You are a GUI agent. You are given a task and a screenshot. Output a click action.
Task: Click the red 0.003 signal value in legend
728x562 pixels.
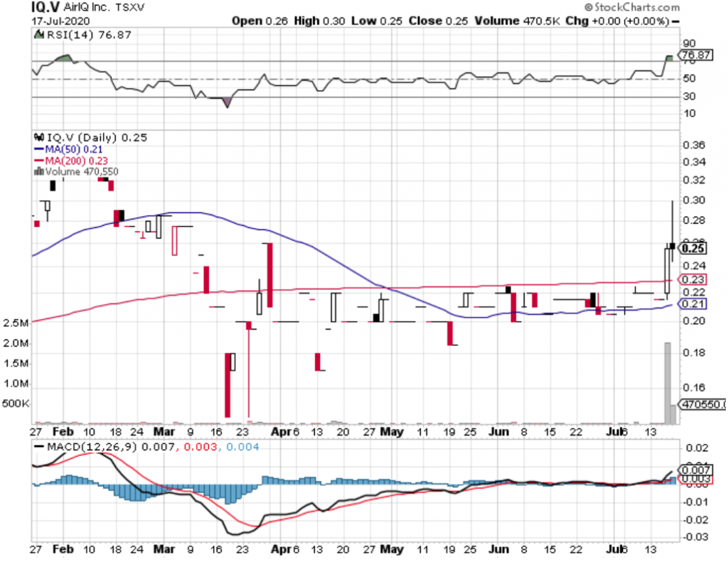(x=200, y=447)
